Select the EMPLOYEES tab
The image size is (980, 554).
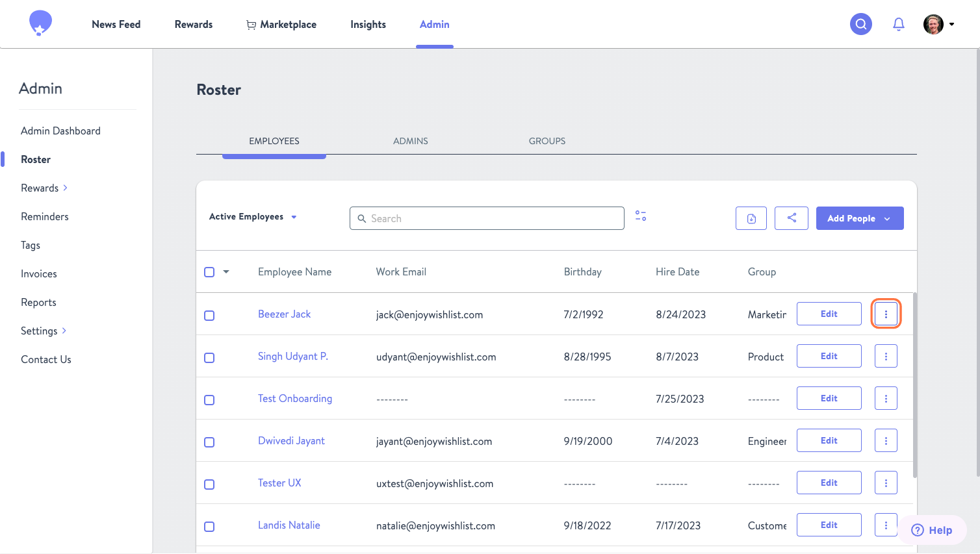click(274, 141)
